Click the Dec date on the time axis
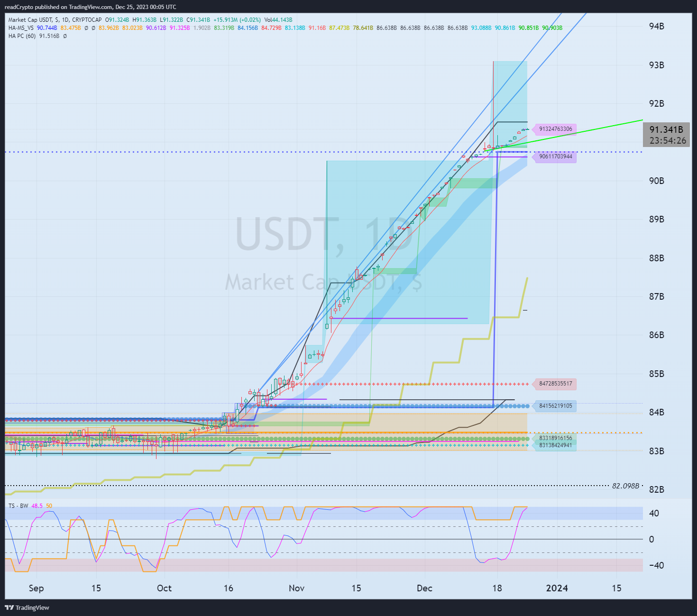Viewport: 697px width, 616px height. tap(424, 588)
